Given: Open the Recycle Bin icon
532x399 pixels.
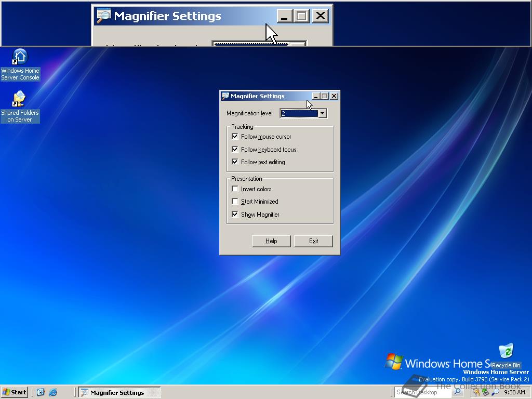Looking at the screenshot, I should 506,355.
